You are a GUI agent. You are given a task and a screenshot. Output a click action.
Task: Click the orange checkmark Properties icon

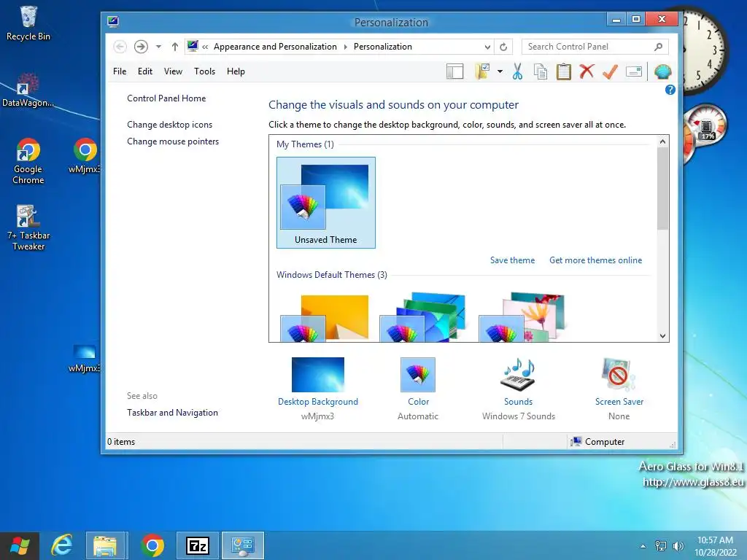611,71
